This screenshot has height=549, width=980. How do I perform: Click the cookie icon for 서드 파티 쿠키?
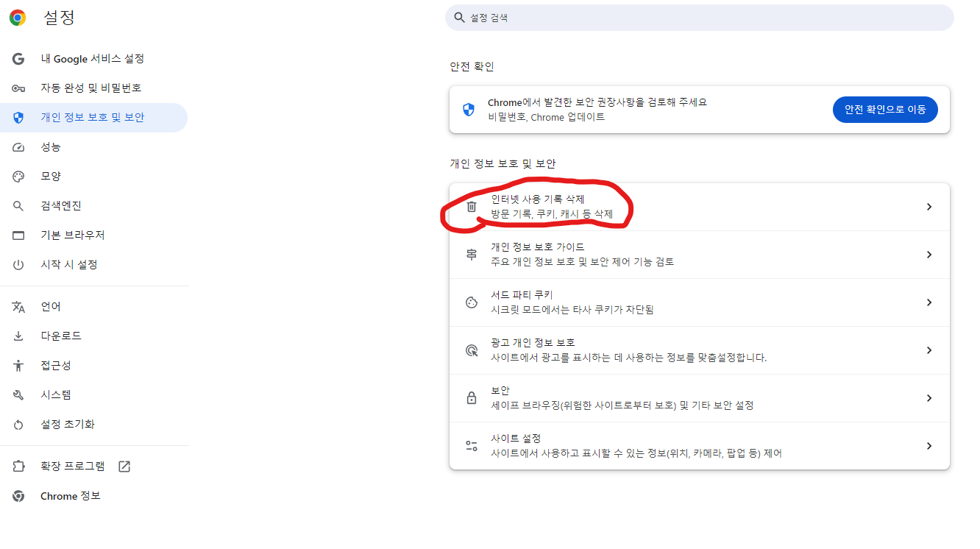472,302
